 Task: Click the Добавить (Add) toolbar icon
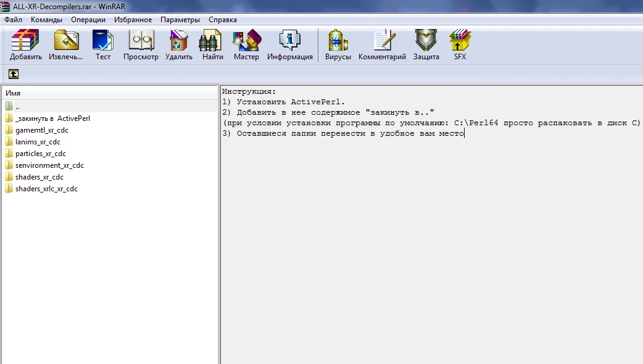pos(25,45)
